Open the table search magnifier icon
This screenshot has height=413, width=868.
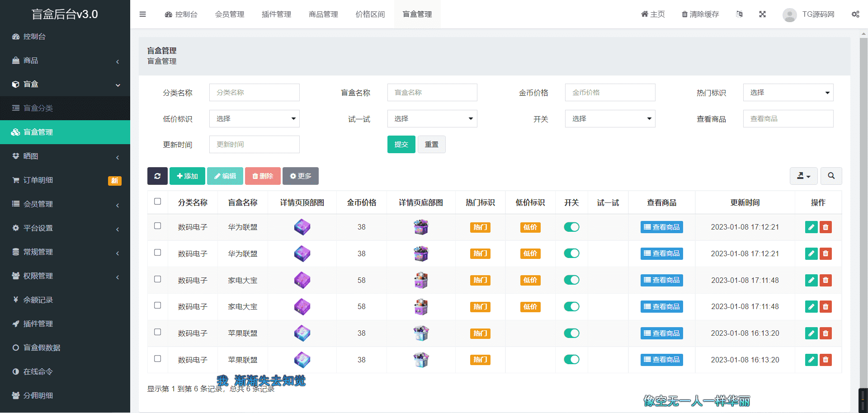coord(831,176)
